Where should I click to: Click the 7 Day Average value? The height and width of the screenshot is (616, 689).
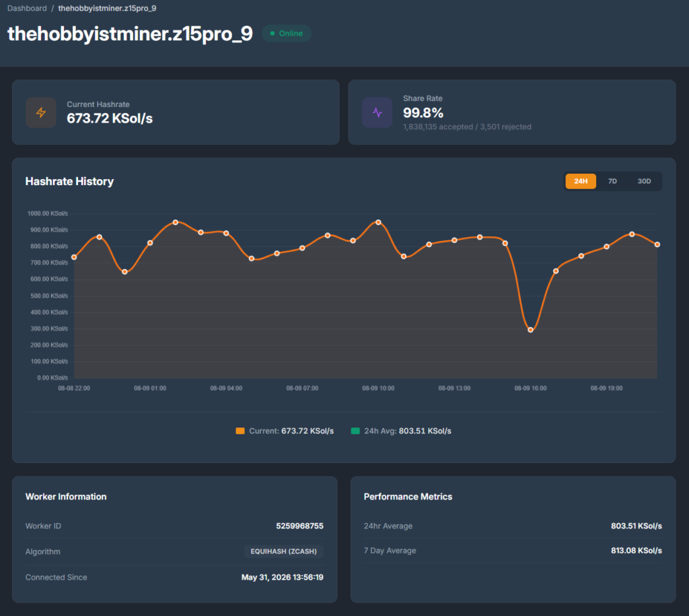click(637, 551)
